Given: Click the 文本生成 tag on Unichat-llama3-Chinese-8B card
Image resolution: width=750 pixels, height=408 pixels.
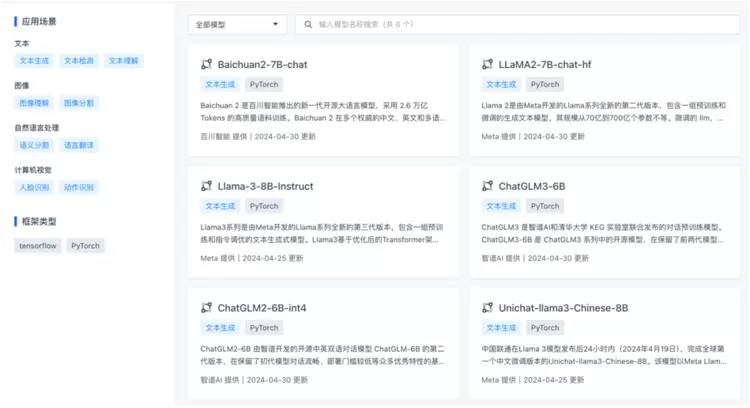Looking at the screenshot, I should pos(501,328).
